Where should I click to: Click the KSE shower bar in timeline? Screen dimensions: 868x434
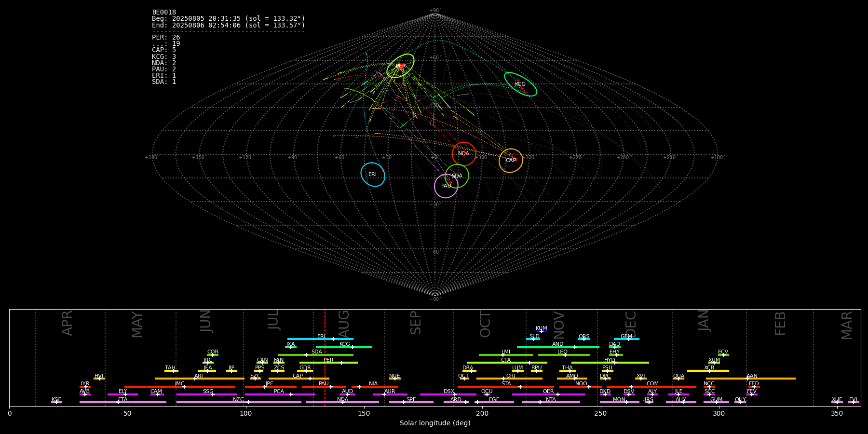pyautogui.click(x=56, y=402)
